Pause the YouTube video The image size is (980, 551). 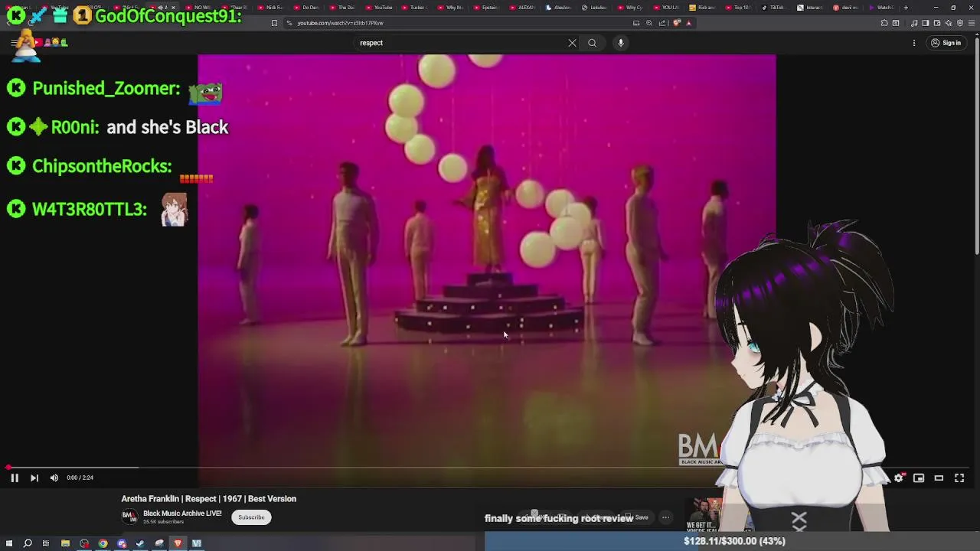point(14,478)
